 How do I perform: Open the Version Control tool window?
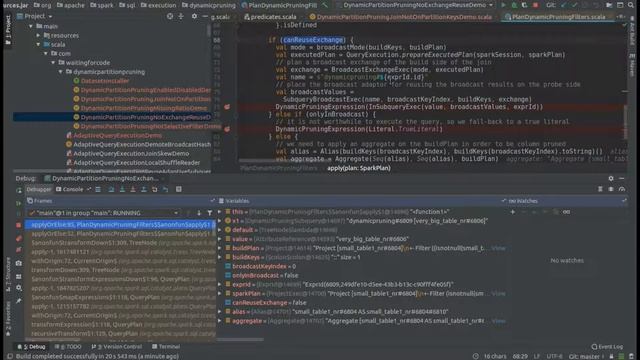pos(117,347)
